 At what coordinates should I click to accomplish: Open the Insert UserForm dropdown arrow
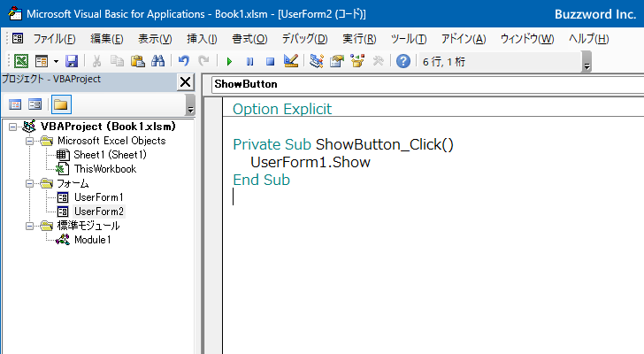coord(56,62)
